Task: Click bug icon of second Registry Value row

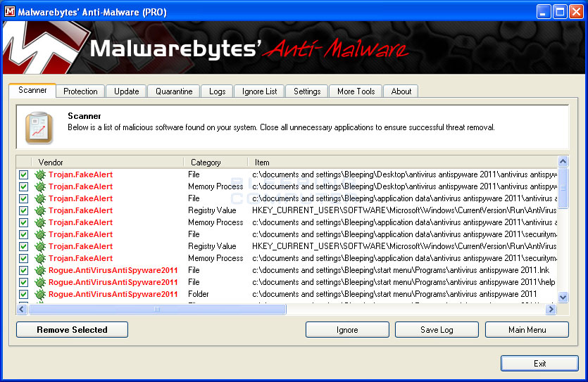Action: (40, 246)
